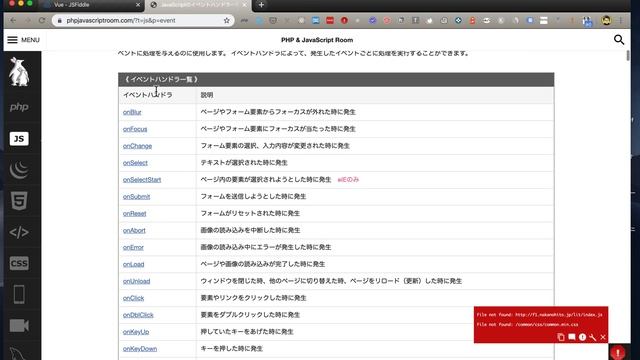Open the onSelect link
The height and width of the screenshot is (360, 640).
point(135,163)
